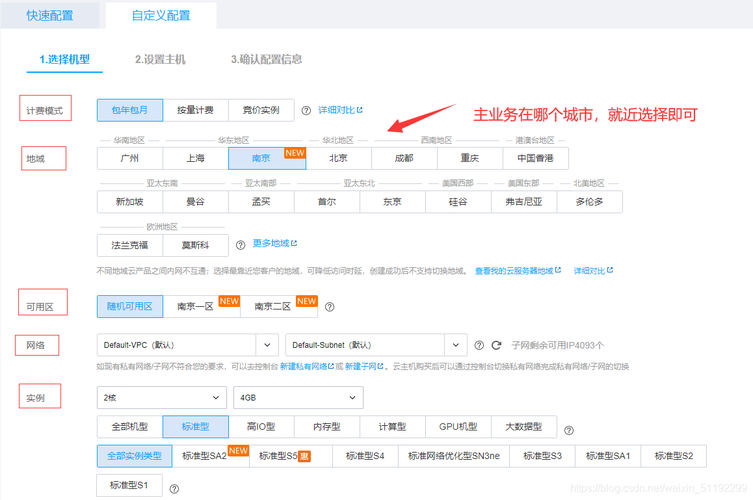This screenshot has width=753, height=500.
Task: Click the help icon next to 更多地域
Action: pyautogui.click(x=241, y=245)
